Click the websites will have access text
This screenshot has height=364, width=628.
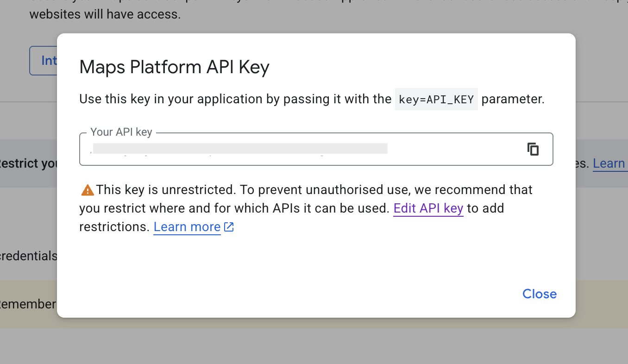coord(105,14)
